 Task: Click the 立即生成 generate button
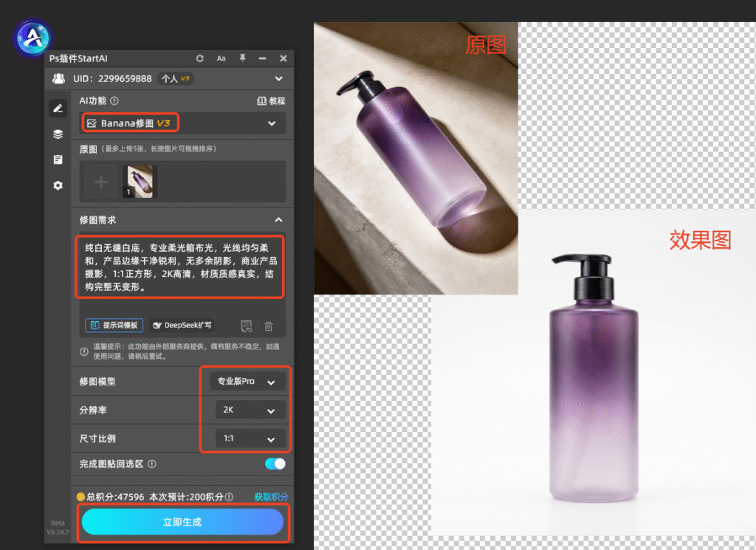(x=182, y=522)
